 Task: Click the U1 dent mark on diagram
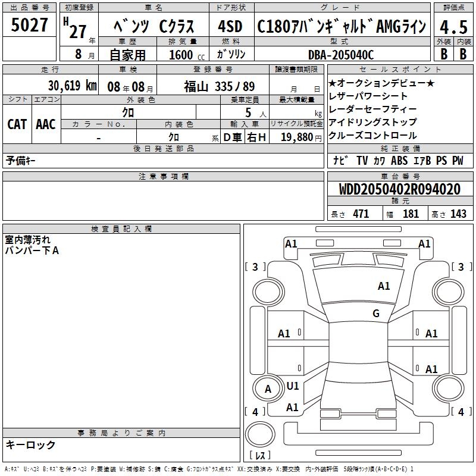tap(293, 386)
